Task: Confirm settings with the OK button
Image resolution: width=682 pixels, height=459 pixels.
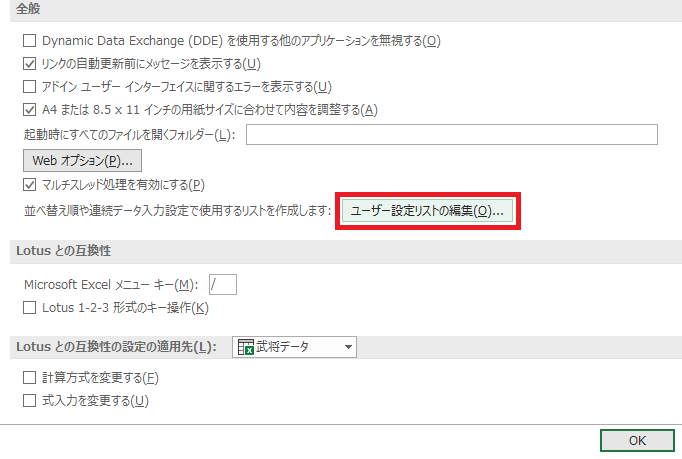Action: click(x=637, y=441)
